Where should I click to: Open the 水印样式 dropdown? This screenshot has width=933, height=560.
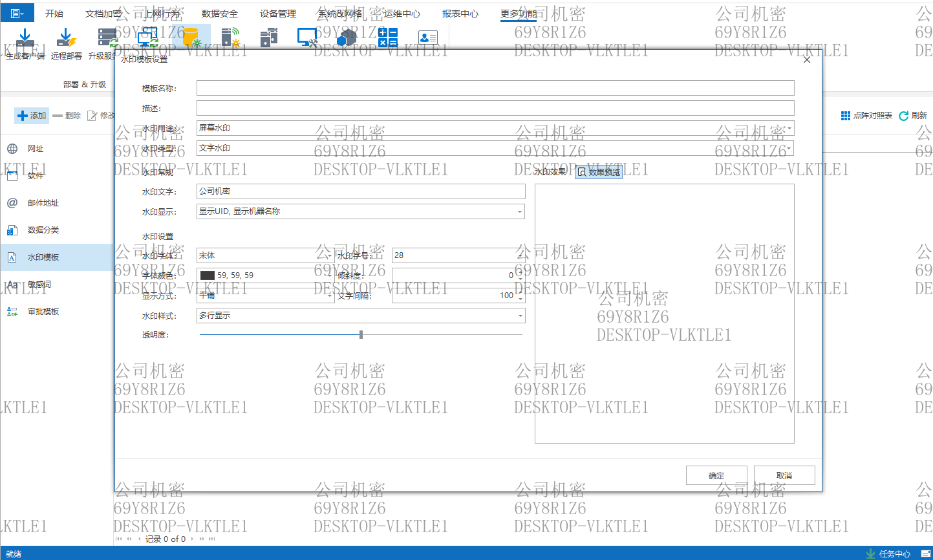tap(519, 316)
